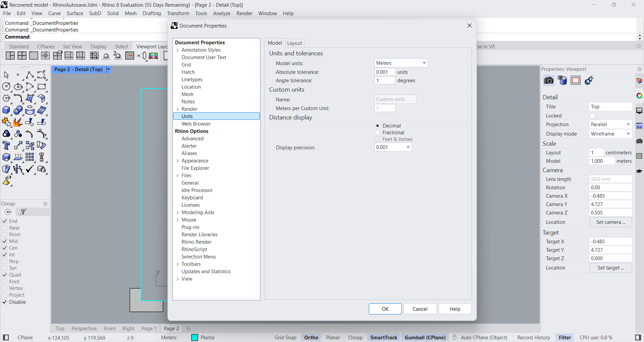Click the Absolute tolerance input field
644x342 pixels.
point(385,72)
